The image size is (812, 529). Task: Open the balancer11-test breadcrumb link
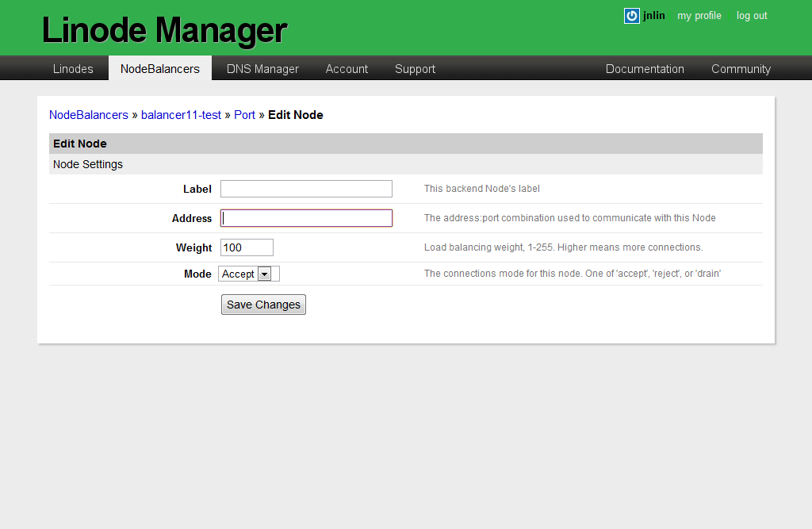coord(182,115)
